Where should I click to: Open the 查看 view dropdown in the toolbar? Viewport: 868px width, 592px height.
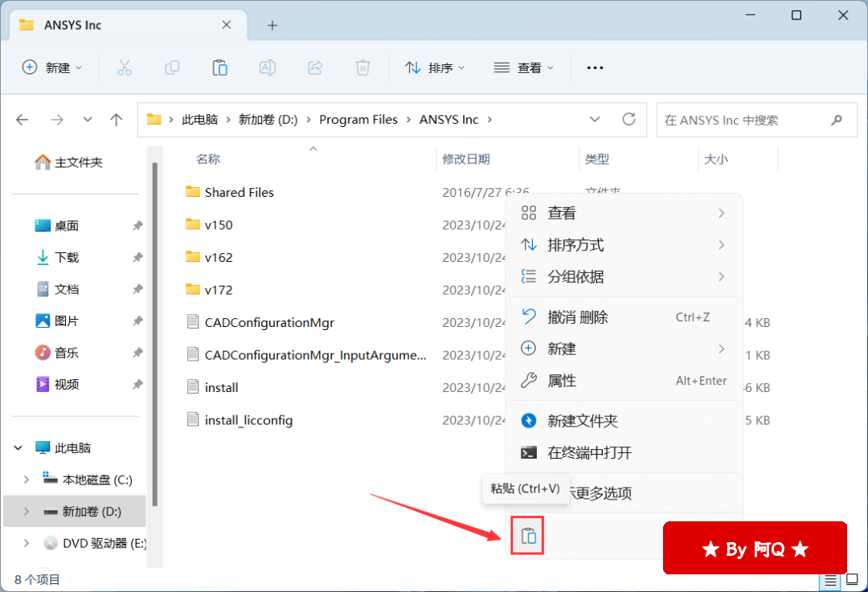tap(523, 68)
